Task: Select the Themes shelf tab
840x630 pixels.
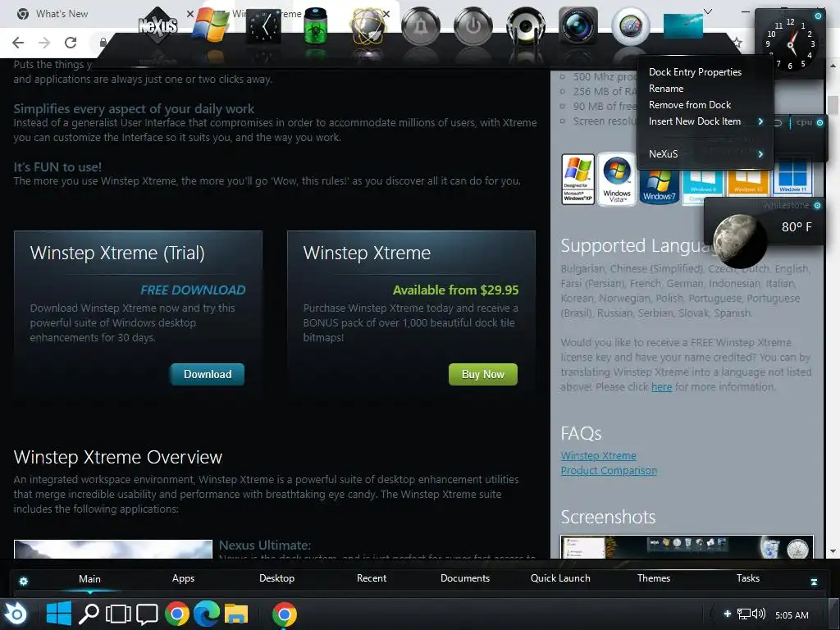Action: pos(654,578)
